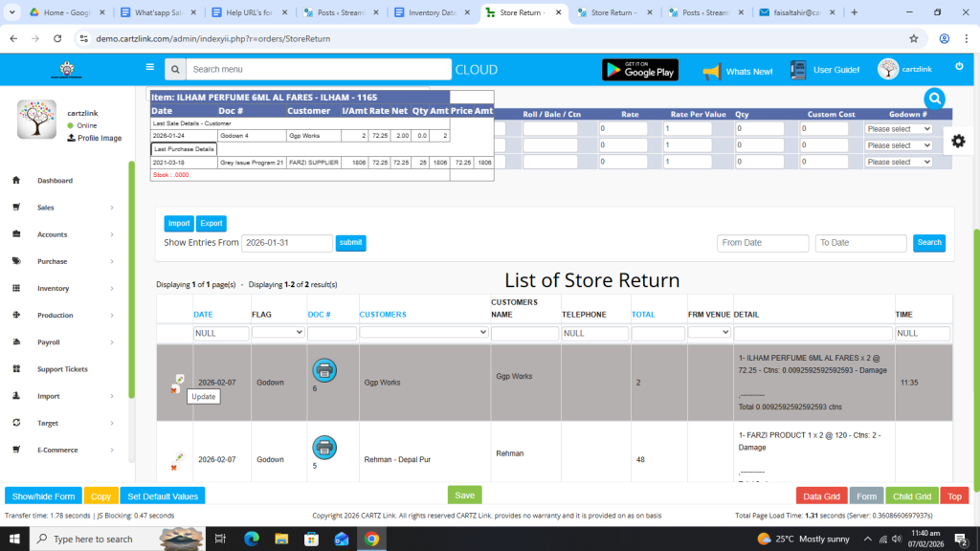Screen dimensions: 980x551
Task: Open the settings gear icon
Action: 958,141
